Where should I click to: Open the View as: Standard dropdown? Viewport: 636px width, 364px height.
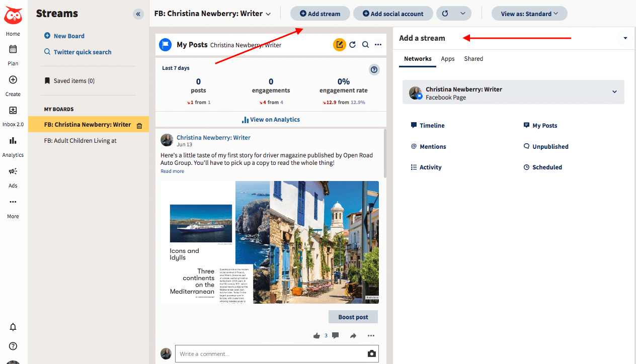(529, 14)
